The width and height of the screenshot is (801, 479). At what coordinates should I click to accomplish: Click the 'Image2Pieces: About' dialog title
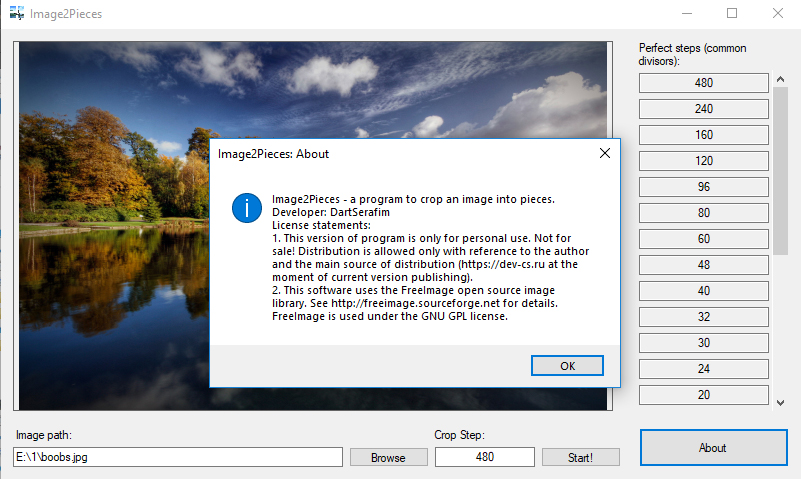click(x=273, y=154)
